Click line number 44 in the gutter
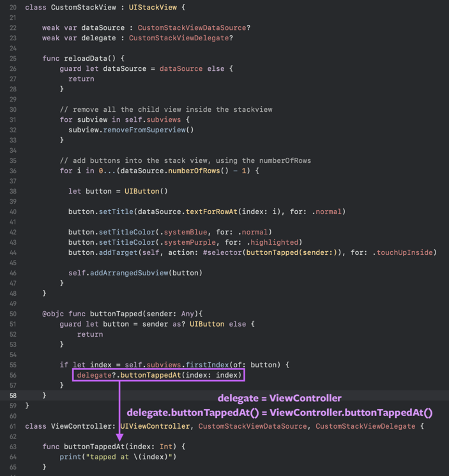This screenshot has height=476, width=449. coord(13,252)
